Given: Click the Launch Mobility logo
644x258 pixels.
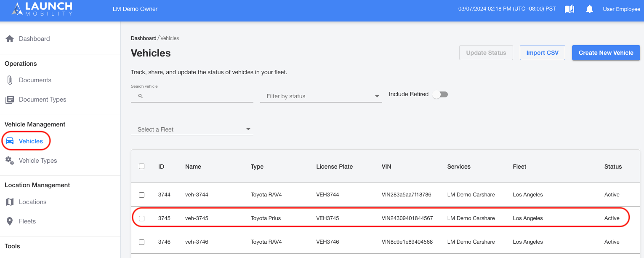Looking at the screenshot, I should 42,9.
